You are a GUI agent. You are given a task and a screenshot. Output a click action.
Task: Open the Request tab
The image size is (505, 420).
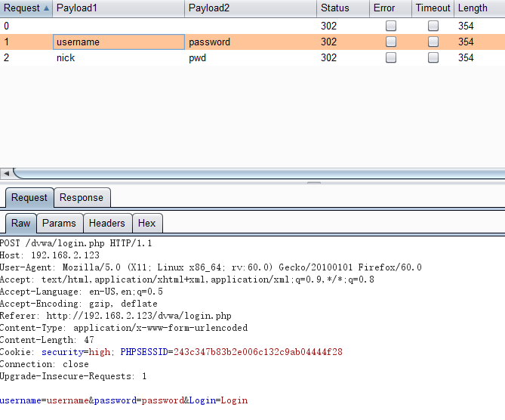coord(29,198)
